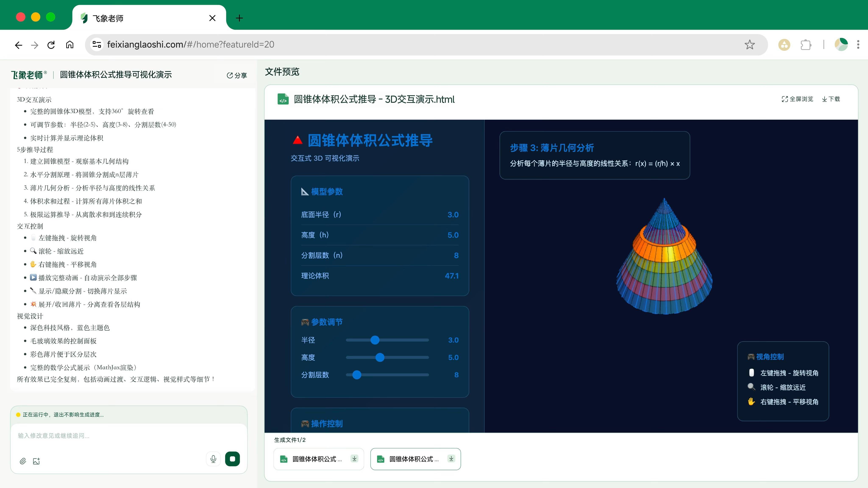Open 全屏浏览 fullscreen preview

tap(797, 99)
